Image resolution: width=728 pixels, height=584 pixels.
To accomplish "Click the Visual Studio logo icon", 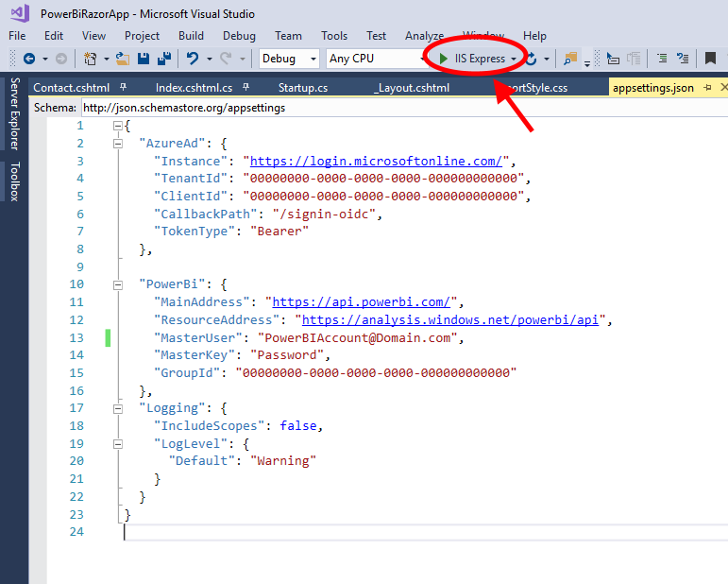I will (21, 13).
